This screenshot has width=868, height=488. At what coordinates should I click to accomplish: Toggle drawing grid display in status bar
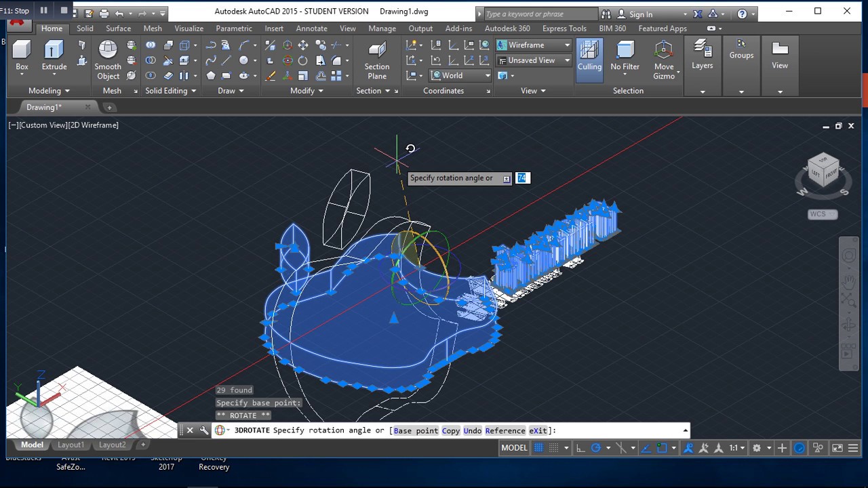click(539, 448)
